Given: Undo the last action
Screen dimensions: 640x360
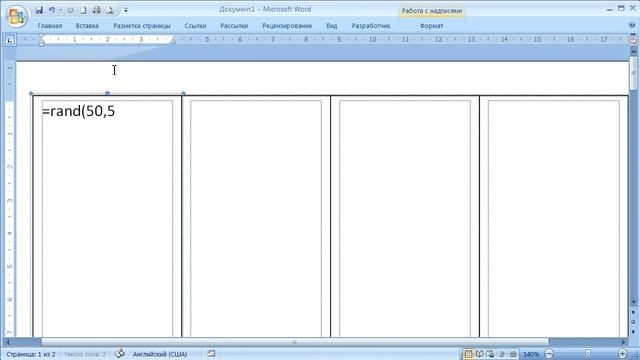Looking at the screenshot, I should tap(52, 10).
